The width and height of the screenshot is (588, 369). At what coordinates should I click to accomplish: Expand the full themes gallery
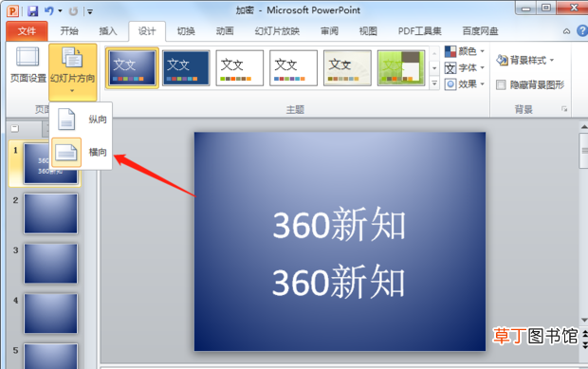(434, 83)
